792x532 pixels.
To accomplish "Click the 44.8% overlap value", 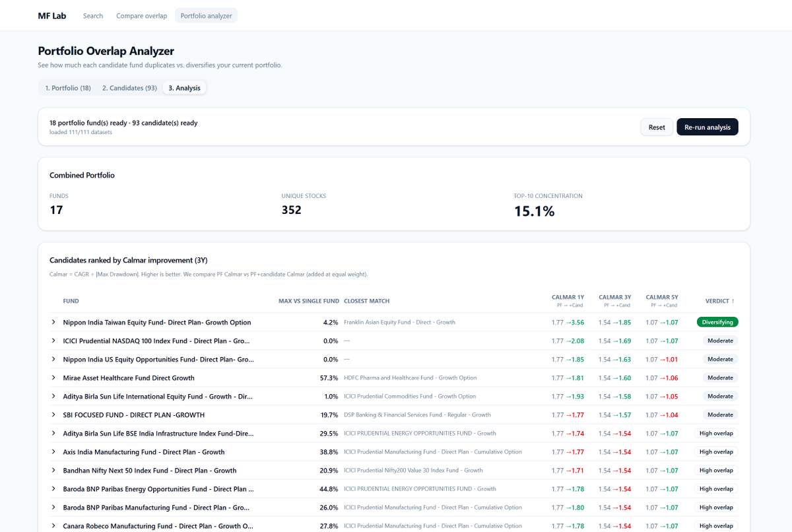I will [329, 488].
